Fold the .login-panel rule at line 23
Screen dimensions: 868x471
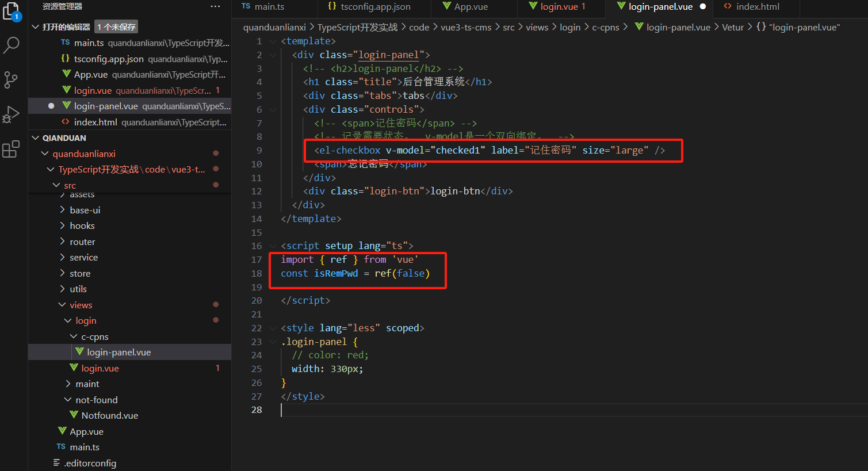point(273,342)
